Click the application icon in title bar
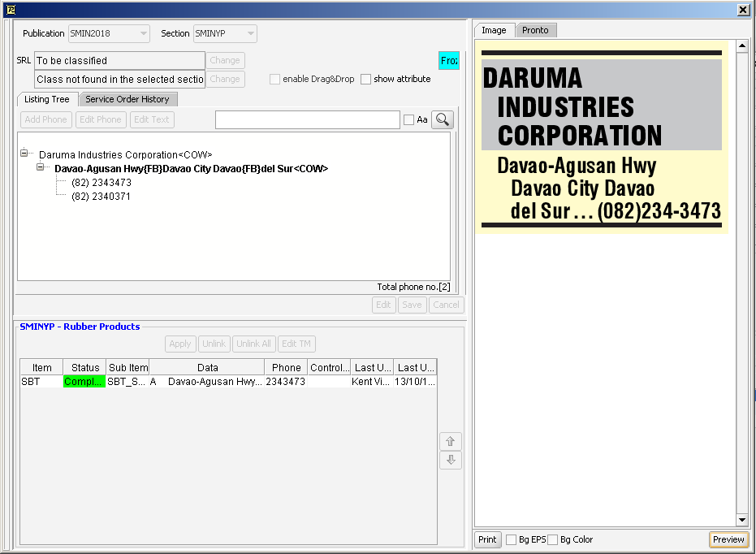This screenshot has width=756, height=554. pyautogui.click(x=11, y=10)
